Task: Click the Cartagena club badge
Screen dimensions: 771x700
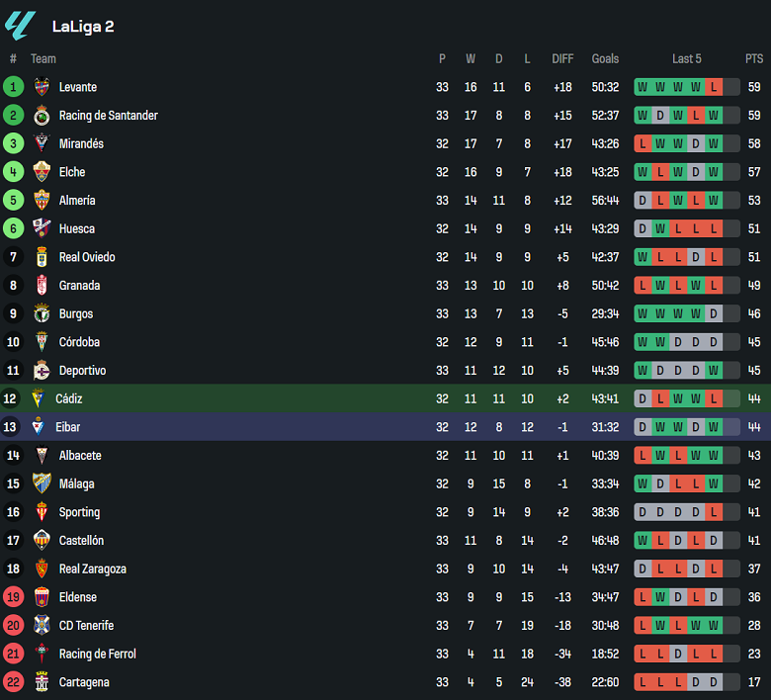Action: [42, 682]
